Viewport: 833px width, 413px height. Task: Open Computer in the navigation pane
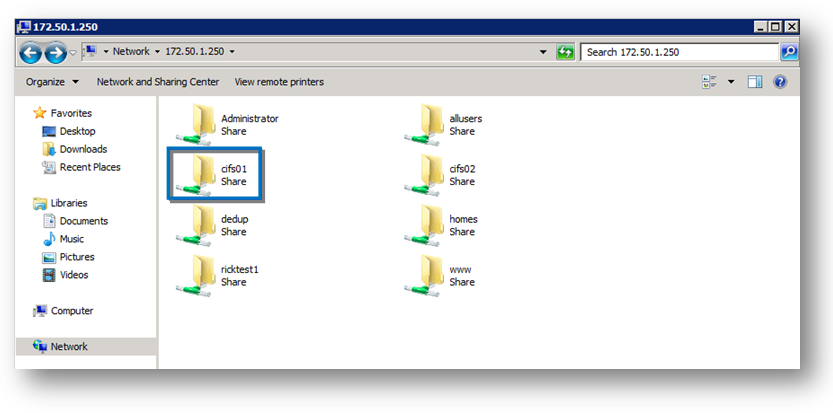[x=72, y=311]
